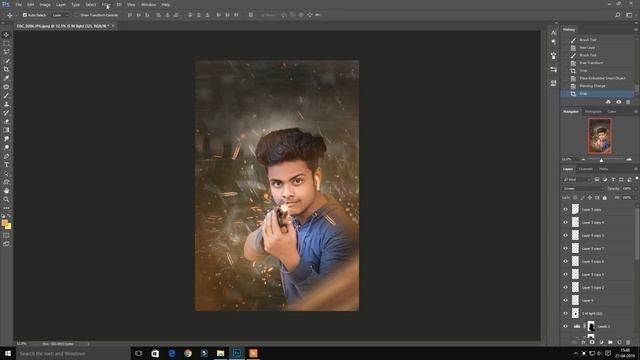This screenshot has width=640, height=360.
Task: Open Google Chrome from the taskbar
Action: point(188,353)
